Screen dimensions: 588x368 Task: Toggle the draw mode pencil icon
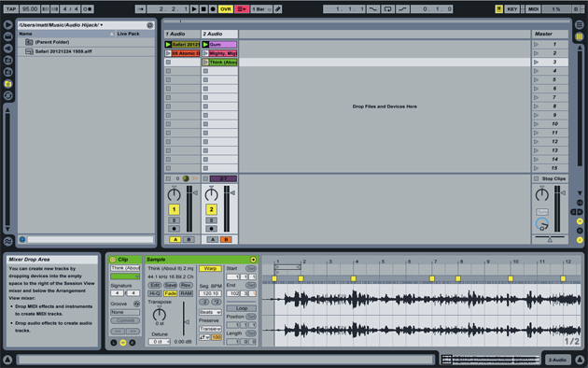click(x=278, y=9)
